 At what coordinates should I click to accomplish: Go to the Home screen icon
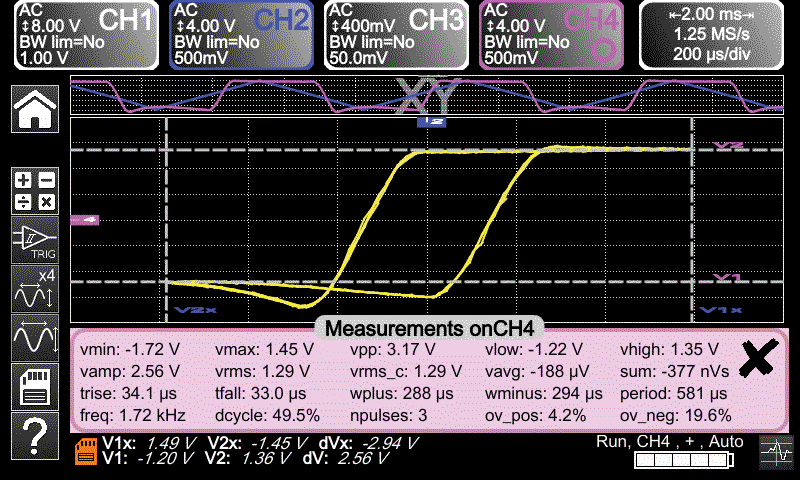[34, 108]
